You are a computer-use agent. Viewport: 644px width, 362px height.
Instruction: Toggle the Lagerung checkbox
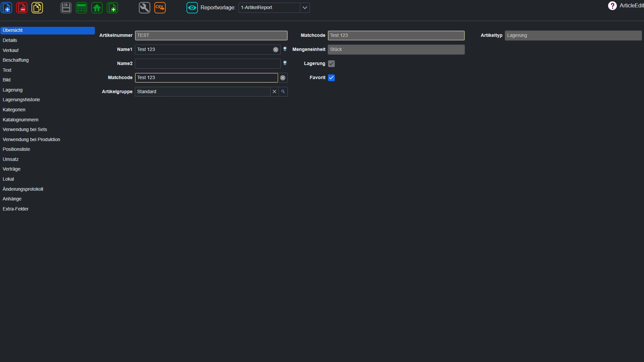point(331,64)
